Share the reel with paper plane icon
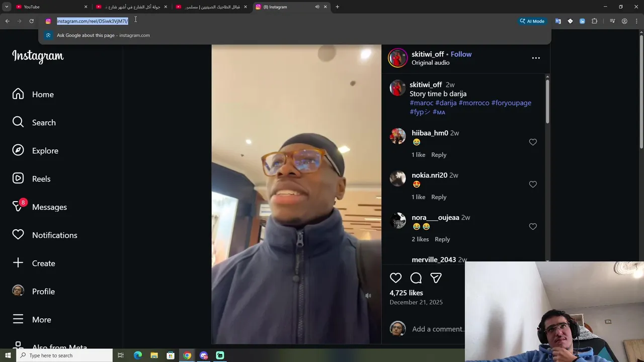Image resolution: width=644 pixels, height=362 pixels. point(436,278)
